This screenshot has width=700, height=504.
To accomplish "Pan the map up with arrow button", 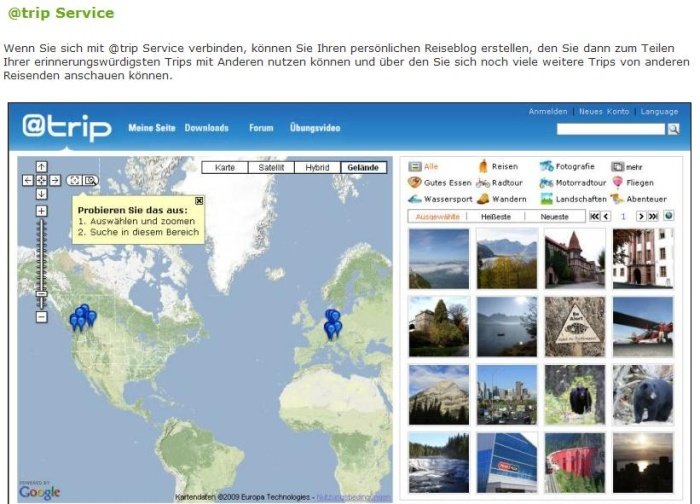I will coord(41,167).
